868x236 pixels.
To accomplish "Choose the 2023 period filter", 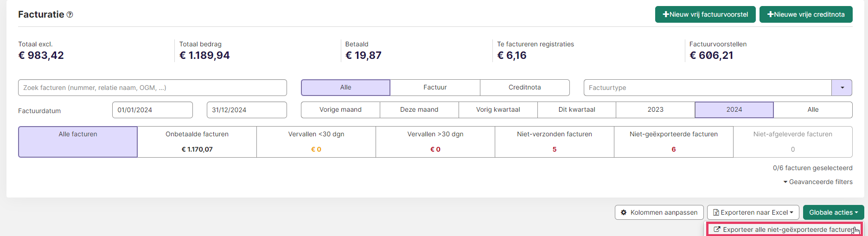I will tap(655, 110).
